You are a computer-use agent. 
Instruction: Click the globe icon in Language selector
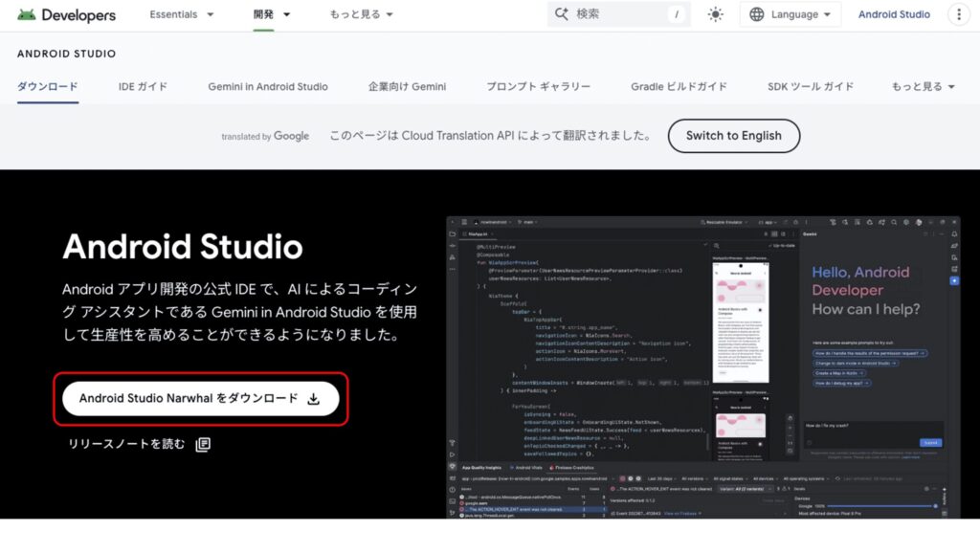pyautogui.click(x=756, y=14)
